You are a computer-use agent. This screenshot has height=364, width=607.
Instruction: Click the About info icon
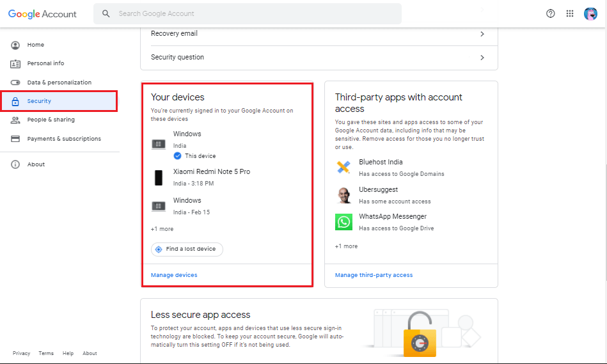click(15, 164)
